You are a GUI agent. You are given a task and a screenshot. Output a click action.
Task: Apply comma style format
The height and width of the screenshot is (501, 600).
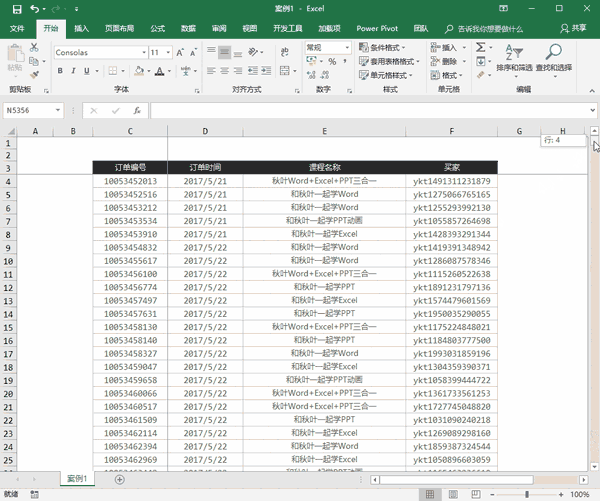(x=345, y=61)
